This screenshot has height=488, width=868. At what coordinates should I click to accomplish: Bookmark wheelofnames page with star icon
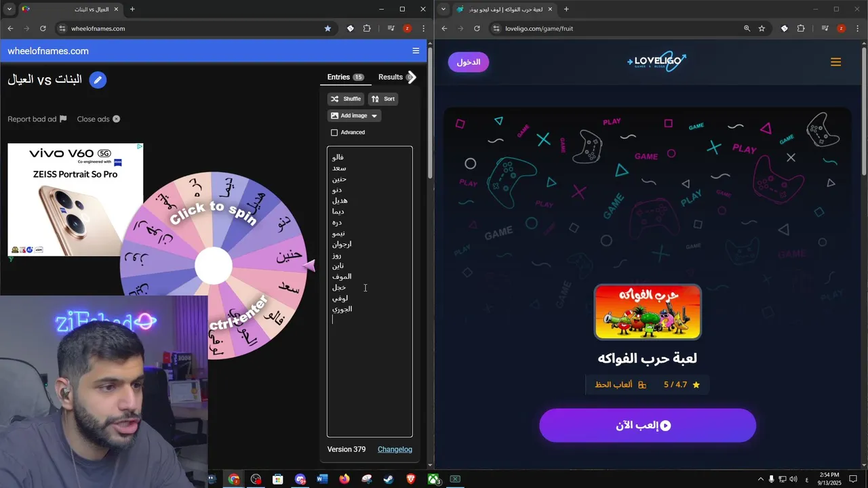click(328, 28)
